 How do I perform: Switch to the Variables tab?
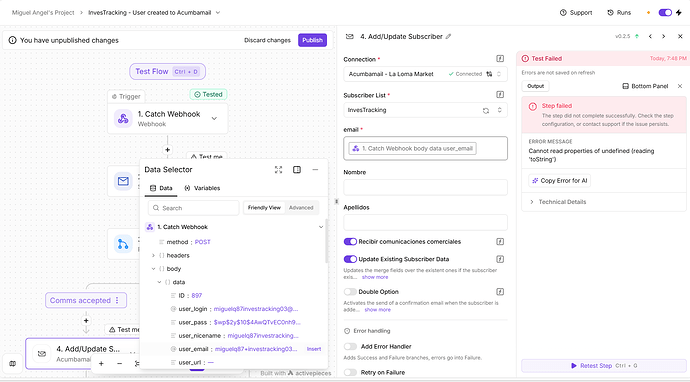pos(202,188)
